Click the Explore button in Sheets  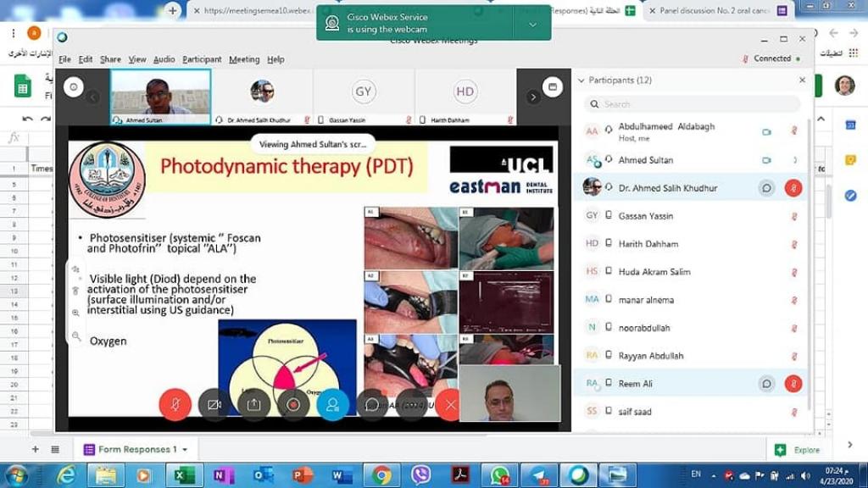point(798,450)
